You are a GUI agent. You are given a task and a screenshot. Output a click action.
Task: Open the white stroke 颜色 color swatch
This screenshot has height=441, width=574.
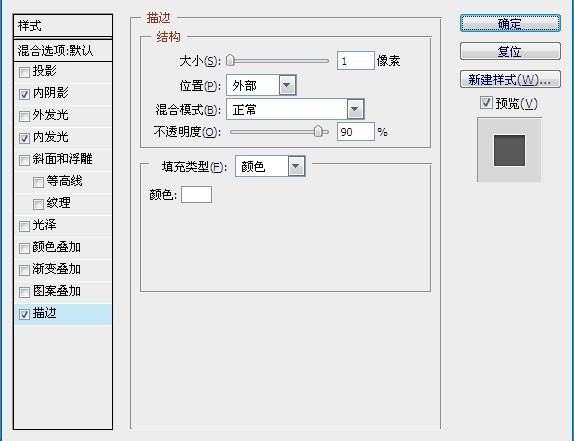pyautogui.click(x=196, y=194)
